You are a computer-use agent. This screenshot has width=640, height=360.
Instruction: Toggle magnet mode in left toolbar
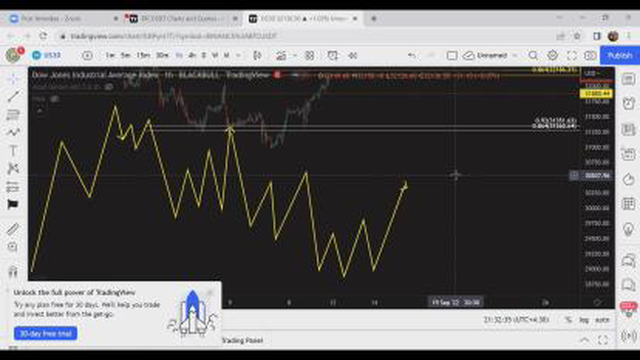pos(13,271)
